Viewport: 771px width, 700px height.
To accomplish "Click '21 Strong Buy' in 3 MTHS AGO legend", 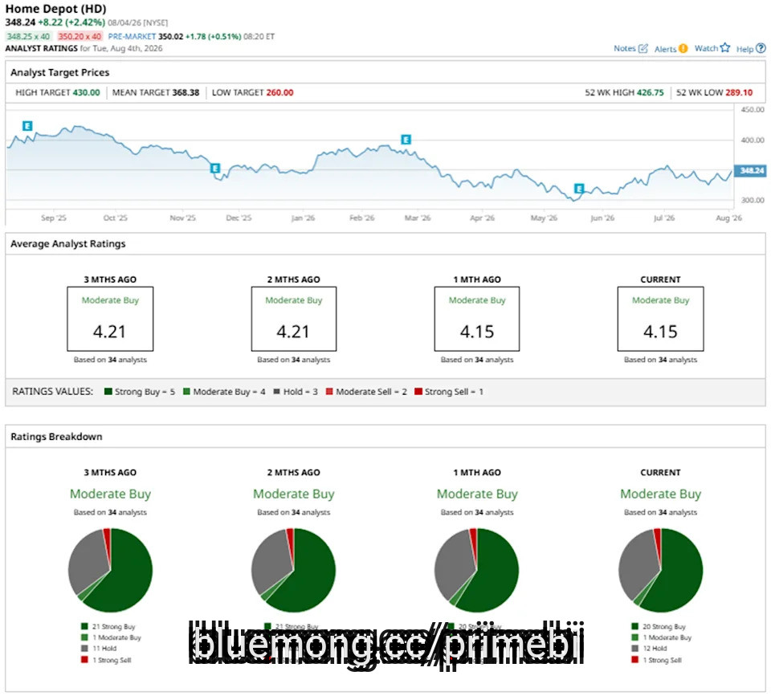I will pyautogui.click(x=113, y=627).
